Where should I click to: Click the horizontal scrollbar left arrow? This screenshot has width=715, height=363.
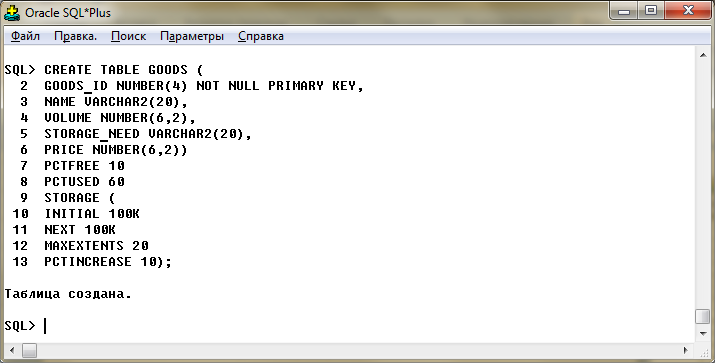(x=12, y=350)
